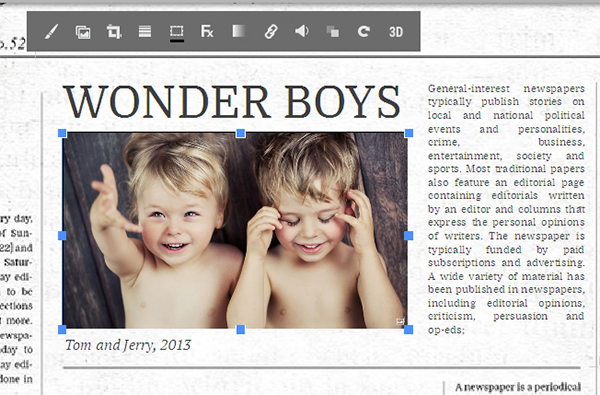The height and width of the screenshot is (395, 600).
Task: Add a hyperlink with chain icon
Action: 271,31
